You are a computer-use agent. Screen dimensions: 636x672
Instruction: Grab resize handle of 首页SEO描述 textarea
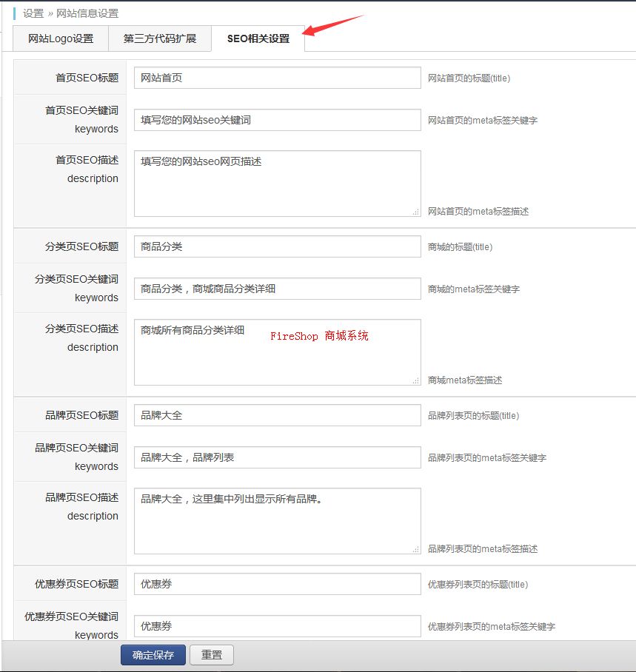pyautogui.click(x=416, y=212)
